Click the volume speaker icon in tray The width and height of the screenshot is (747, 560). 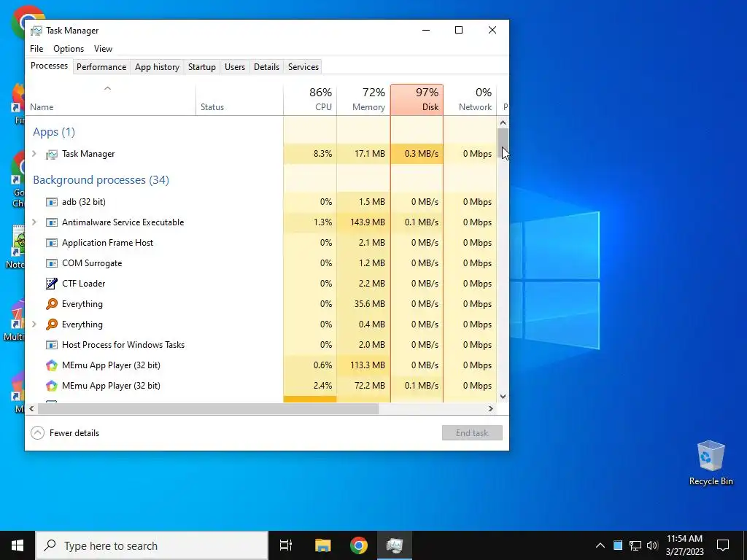click(652, 545)
